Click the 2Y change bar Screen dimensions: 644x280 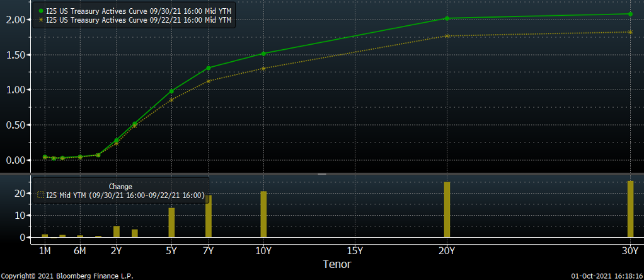click(116, 231)
